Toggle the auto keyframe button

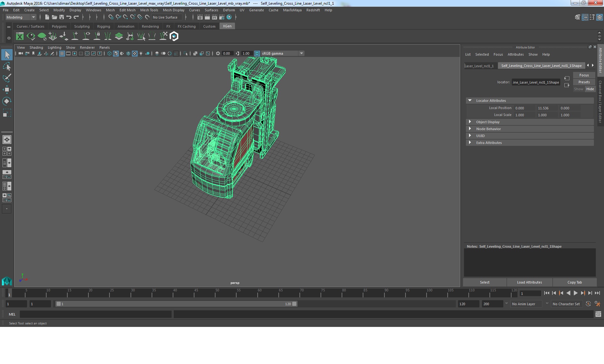[x=588, y=304]
